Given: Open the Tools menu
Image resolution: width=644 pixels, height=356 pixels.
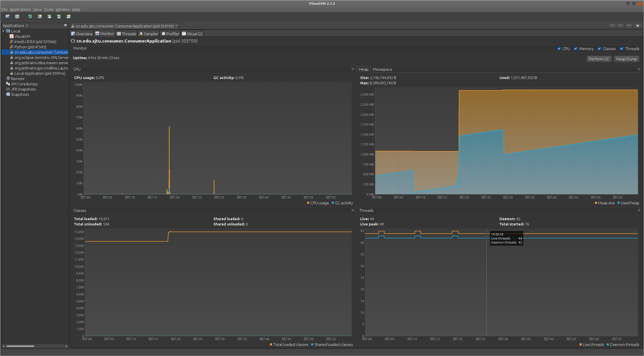Looking at the screenshot, I should tap(49, 9).
